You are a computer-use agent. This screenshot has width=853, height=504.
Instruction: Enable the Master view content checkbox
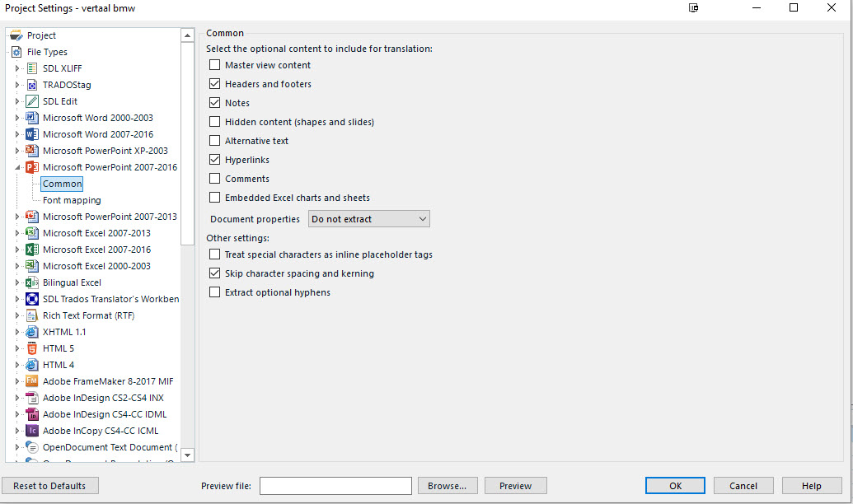[x=215, y=65]
